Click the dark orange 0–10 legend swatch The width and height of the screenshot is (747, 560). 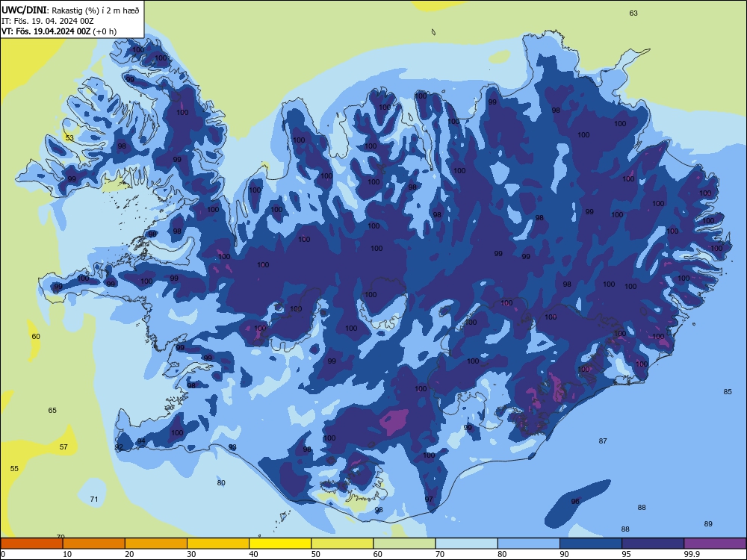coord(32,544)
